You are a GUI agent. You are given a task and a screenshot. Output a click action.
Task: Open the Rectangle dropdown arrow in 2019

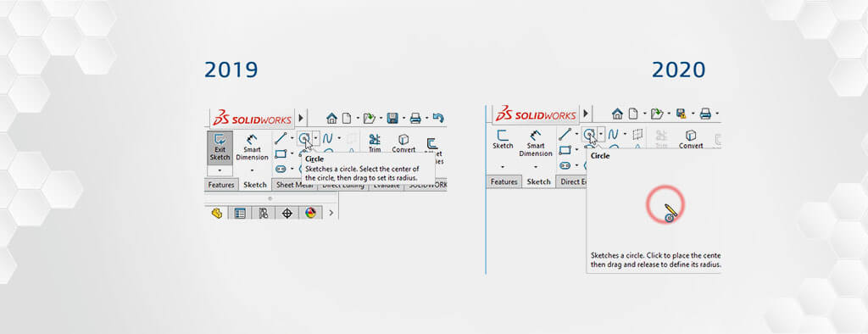click(x=292, y=153)
